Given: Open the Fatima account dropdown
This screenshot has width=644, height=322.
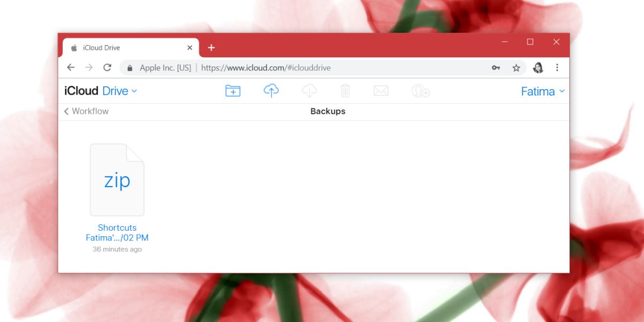Looking at the screenshot, I should 543,91.
